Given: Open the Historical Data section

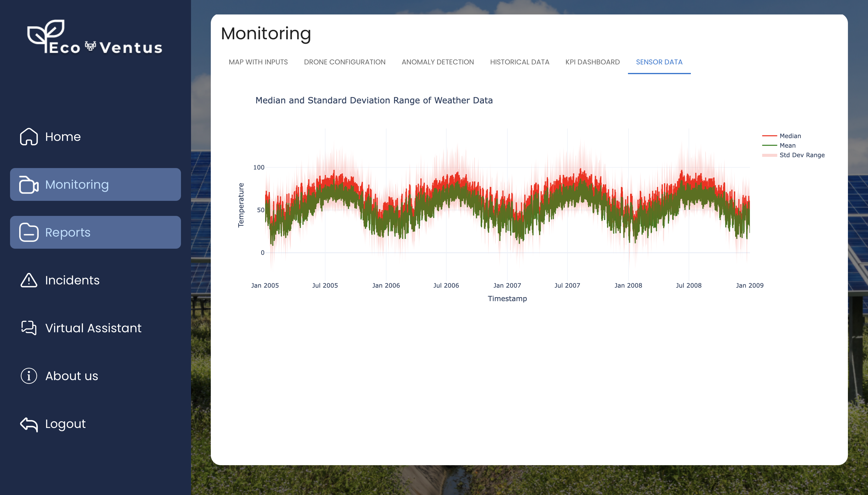Looking at the screenshot, I should click(519, 62).
